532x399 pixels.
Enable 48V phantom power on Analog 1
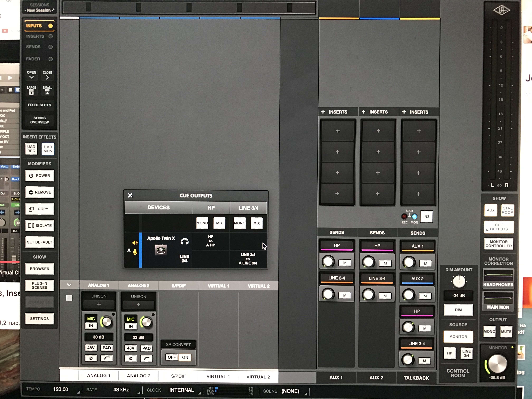tap(91, 348)
